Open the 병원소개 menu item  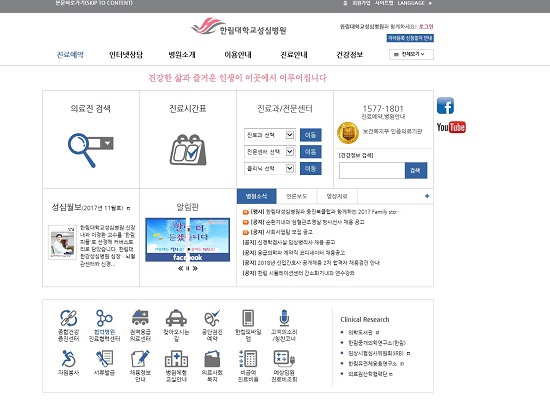(182, 55)
